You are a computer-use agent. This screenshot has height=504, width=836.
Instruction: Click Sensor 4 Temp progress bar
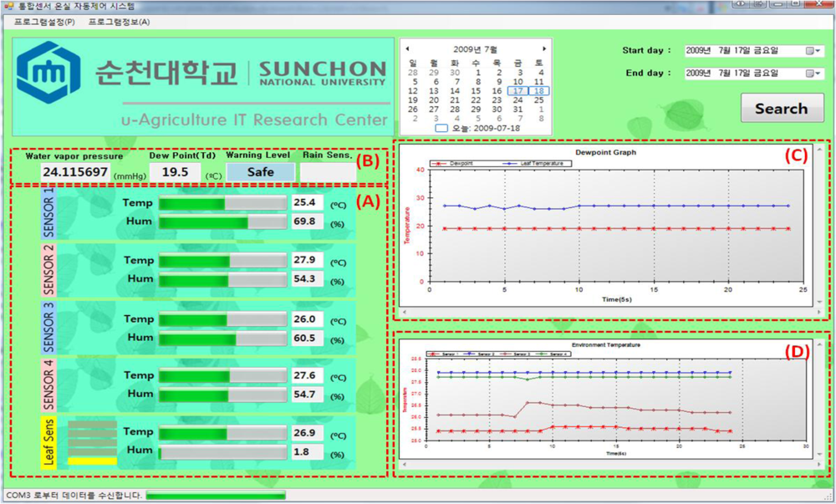tap(223, 376)
